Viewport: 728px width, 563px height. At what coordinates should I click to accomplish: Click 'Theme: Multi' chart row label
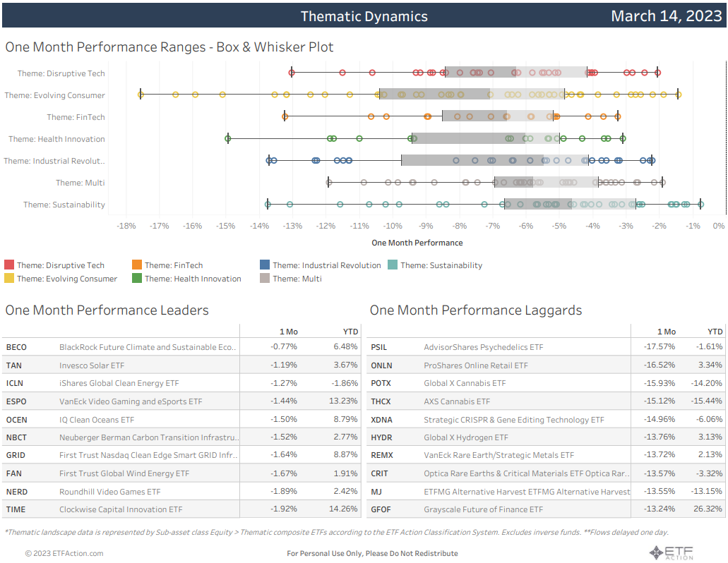[x=80, y=183]
